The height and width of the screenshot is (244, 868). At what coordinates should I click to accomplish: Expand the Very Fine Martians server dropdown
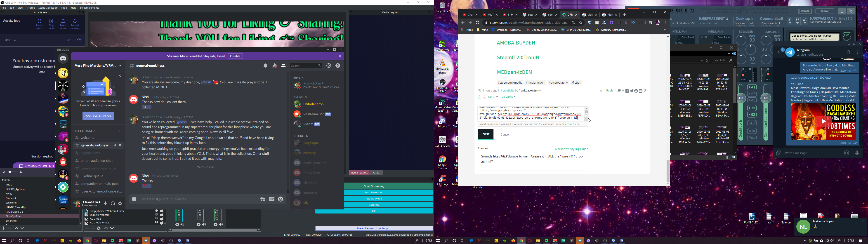(x=120, y=66)
